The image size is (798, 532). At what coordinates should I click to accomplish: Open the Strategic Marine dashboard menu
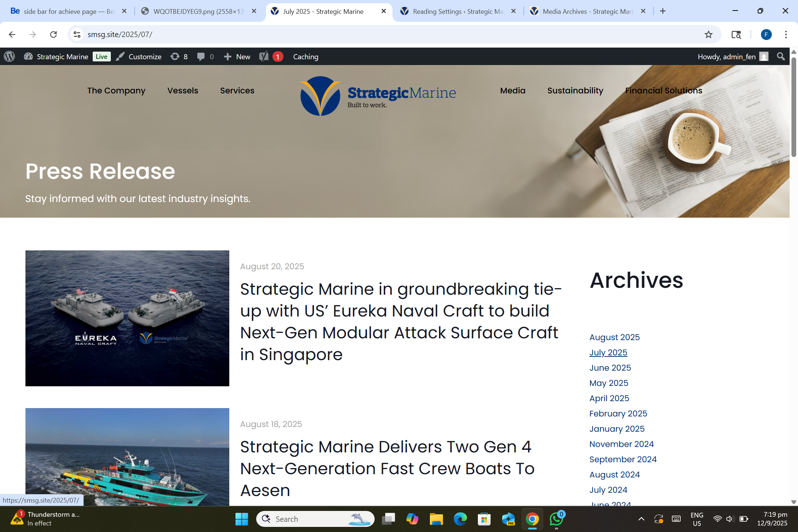point(56,57)
